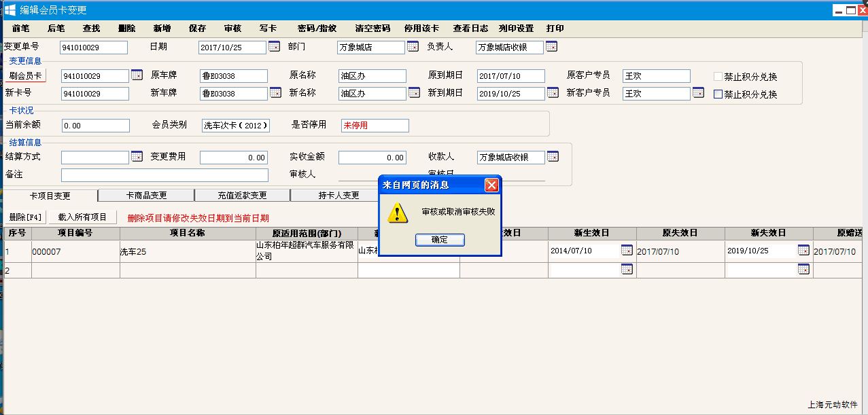Open the calendar picker beside 日期 field
Screen dimensions: 868x415
(274, 47)
